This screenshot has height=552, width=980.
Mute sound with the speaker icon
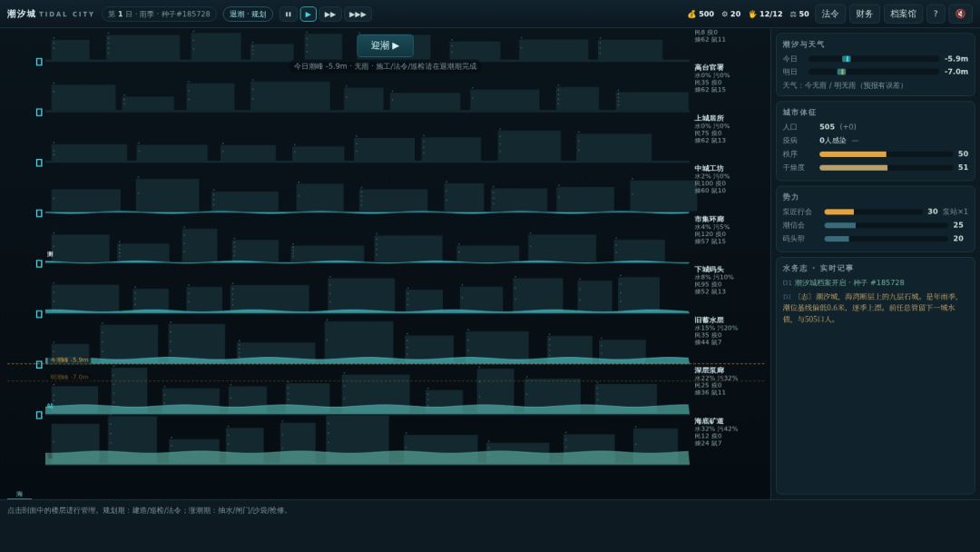(961, 14)
